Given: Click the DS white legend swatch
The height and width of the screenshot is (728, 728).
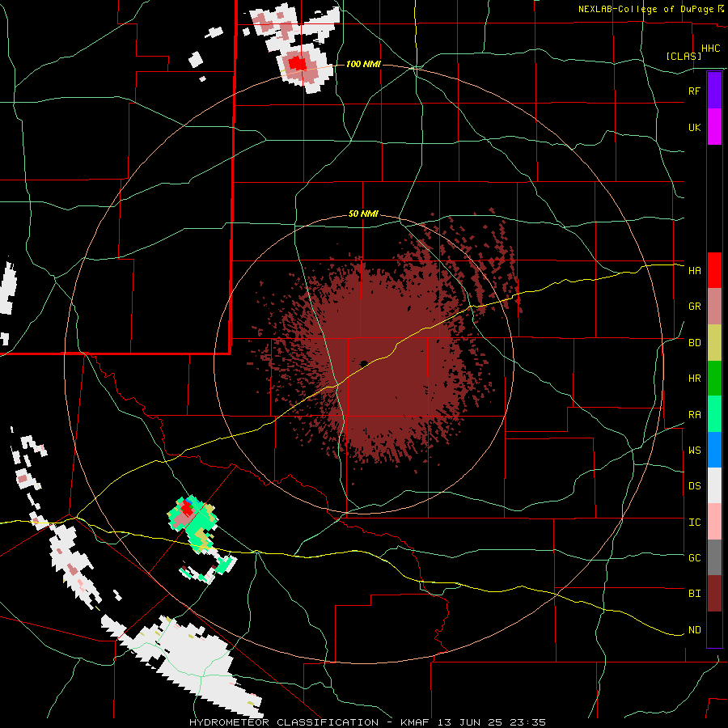Looking at the screenshot, I should pos(714,485).
